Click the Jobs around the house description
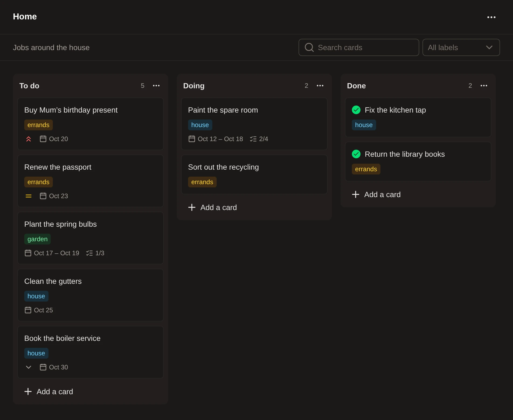Image resolution: width=513 pixels, height=420 pixels. point(51,47)
